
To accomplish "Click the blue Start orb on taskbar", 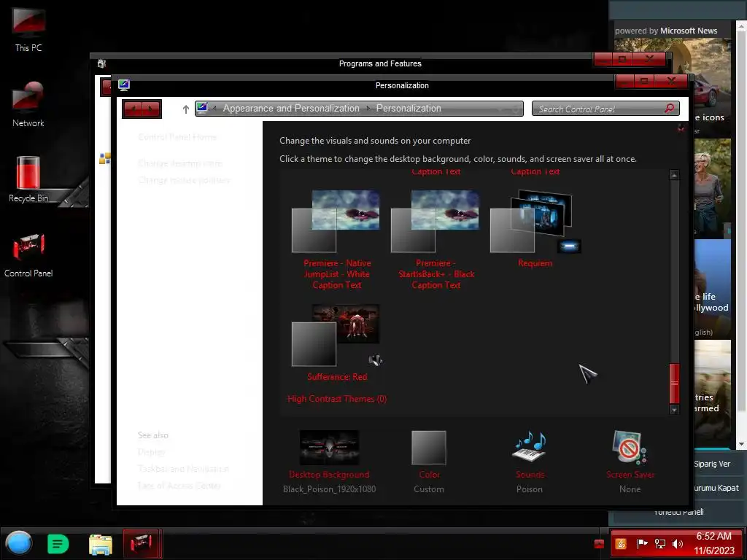I will point(18,542).
